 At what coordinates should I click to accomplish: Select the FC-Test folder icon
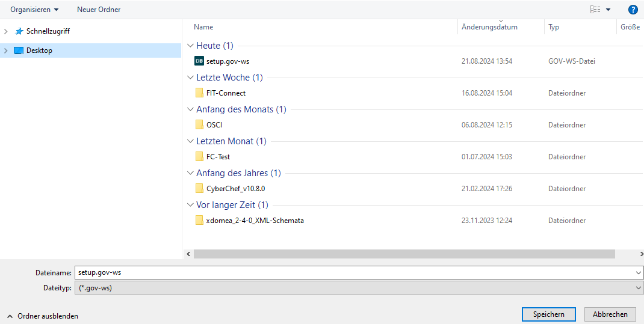pyautogui.click(x=199, y=156)
